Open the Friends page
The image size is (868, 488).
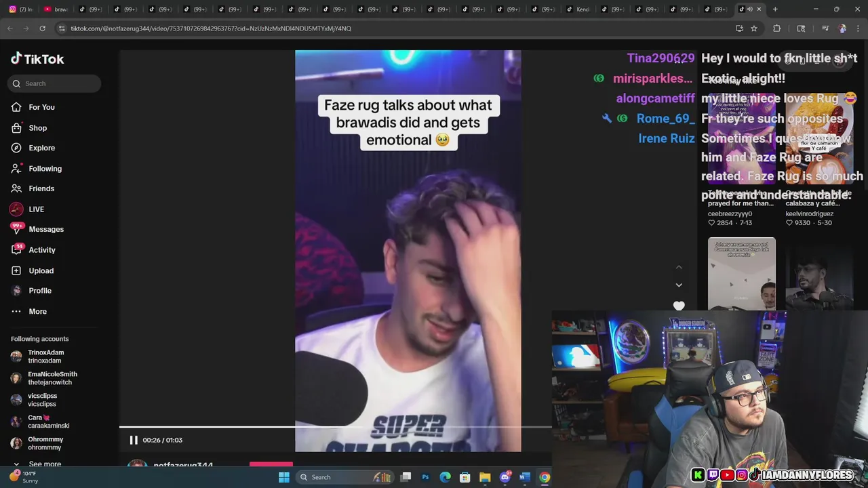(41, 188)
